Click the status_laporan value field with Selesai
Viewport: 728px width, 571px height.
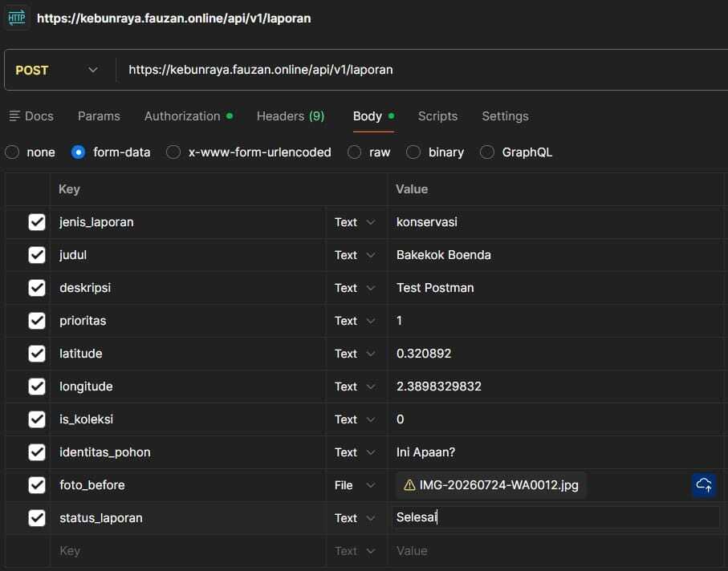click(x=555, y=517)
